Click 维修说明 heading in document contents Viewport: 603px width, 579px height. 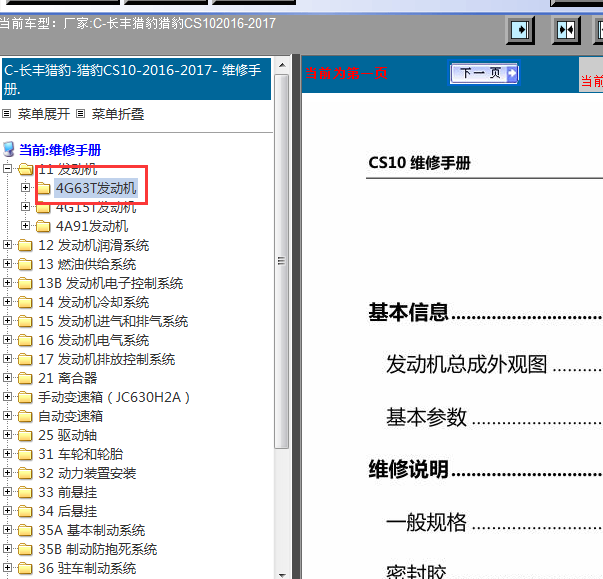pyautogui.click(x=408, y=469)
